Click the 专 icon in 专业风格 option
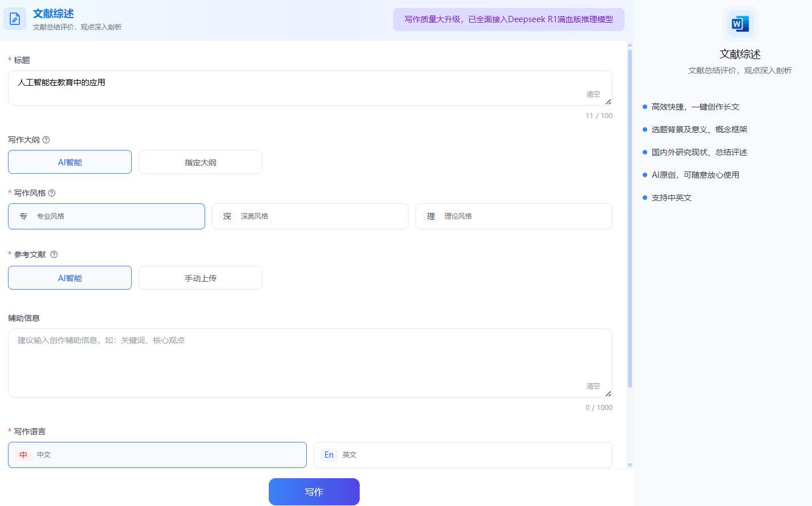The width and height of the screenshot is (812, 506). pos(23,216)
